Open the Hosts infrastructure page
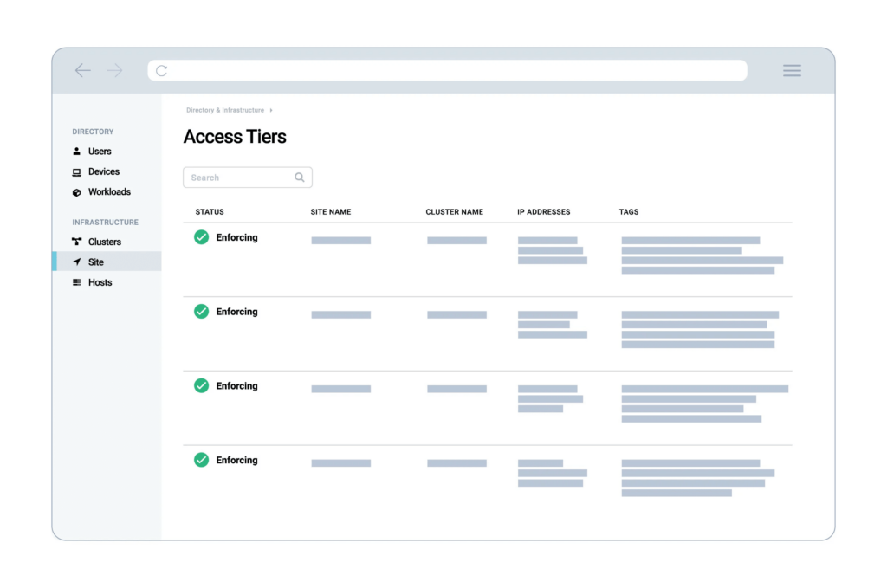The height and width of the screenshot is (588, 887). pyautogui.click(x=100, y=282)
